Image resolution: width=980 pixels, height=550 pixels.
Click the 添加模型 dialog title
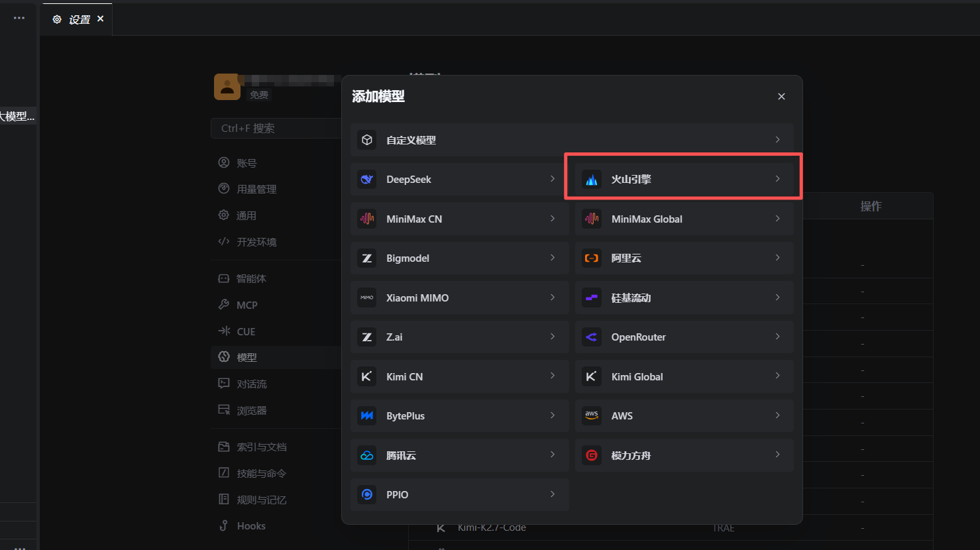378,96
